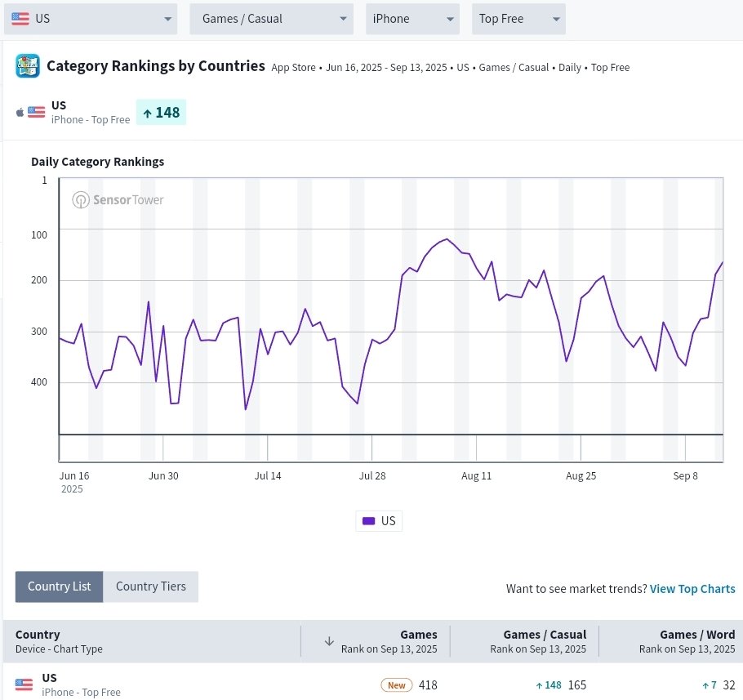Viewport: 743px width, 700px height.
Task: Click the Sep 8 marker on timeline
Action: click(685, 476)
